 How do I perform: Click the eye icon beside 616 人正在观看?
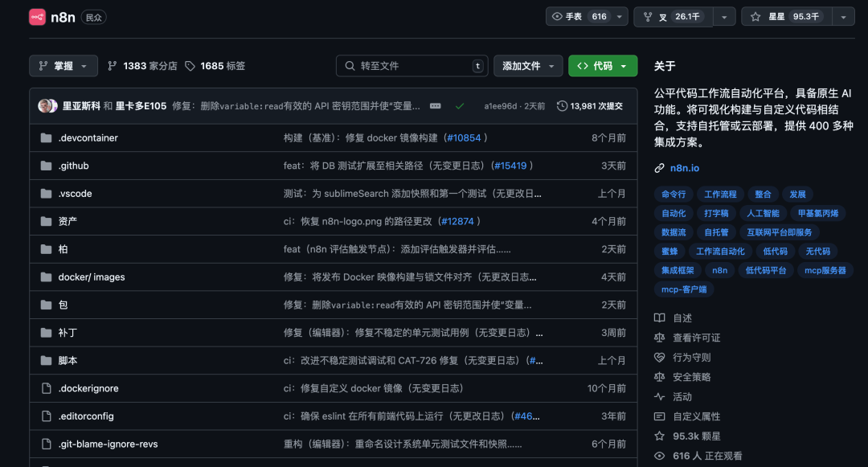659,456
